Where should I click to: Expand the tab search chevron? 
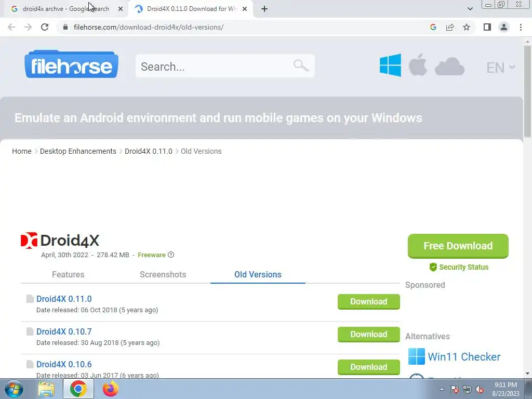pos(470,9)
